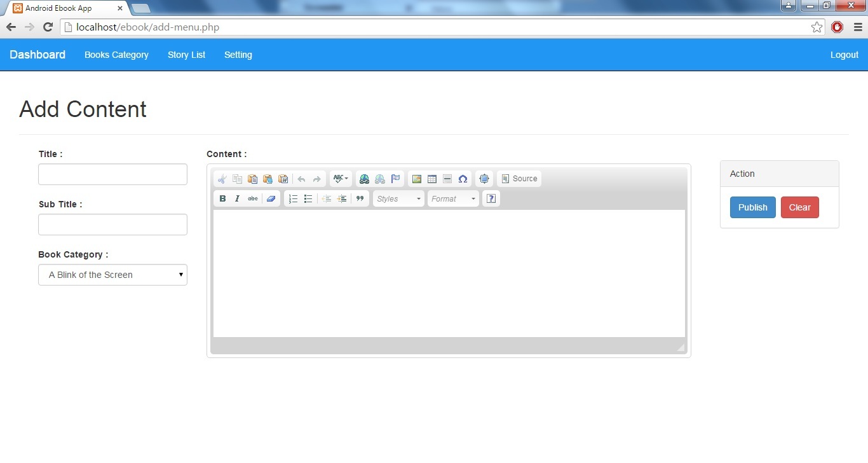Go to the Story List page

tap(186, 55)
